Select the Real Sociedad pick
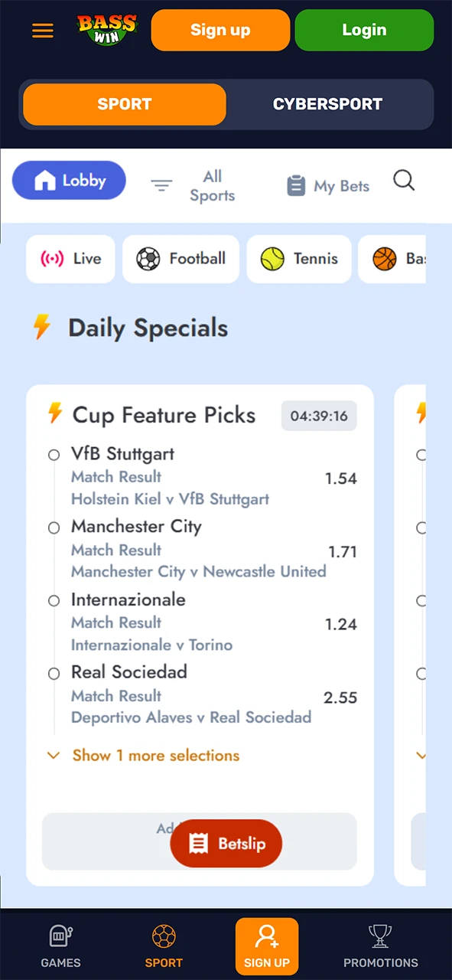 54,673
